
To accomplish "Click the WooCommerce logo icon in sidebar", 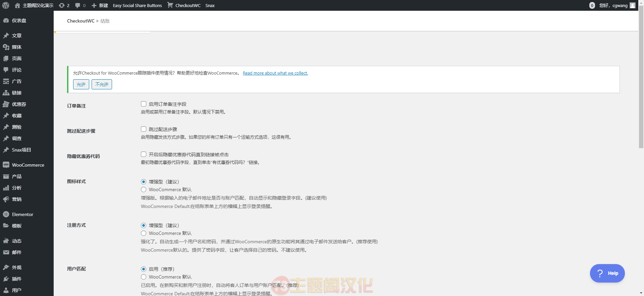I will pyautogui.click(x=6, y=165).
